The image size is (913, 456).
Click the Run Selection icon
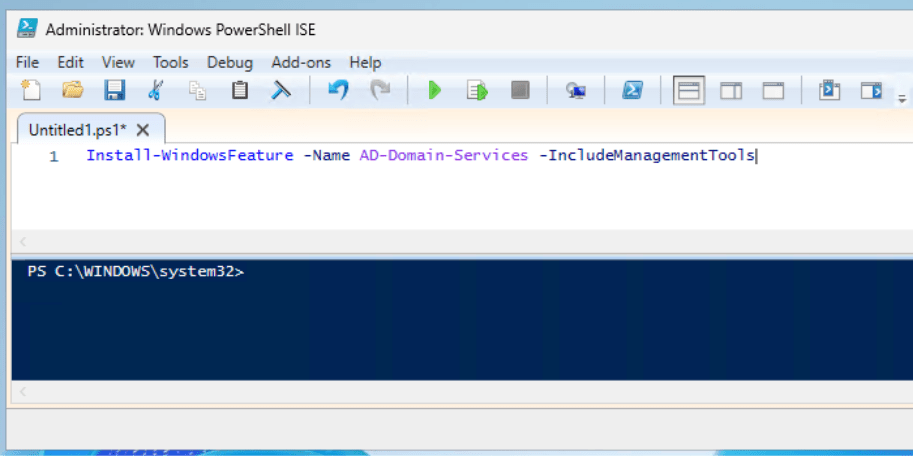pyautogui.click(x=477, y=91)
